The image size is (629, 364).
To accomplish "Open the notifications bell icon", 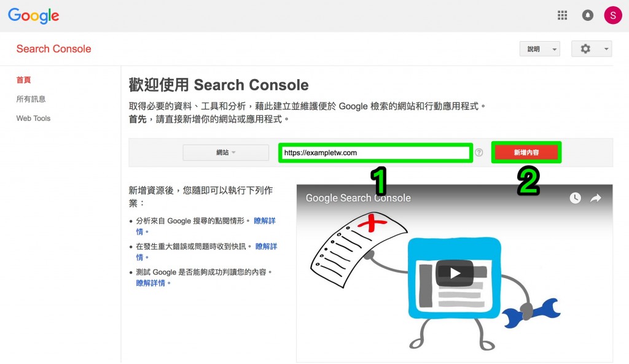I will point(587,15).
